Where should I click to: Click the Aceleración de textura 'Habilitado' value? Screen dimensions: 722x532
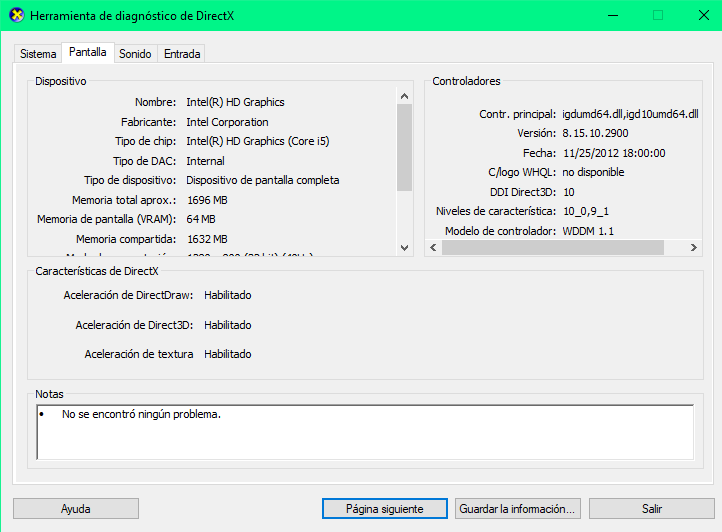pos(227,354)
